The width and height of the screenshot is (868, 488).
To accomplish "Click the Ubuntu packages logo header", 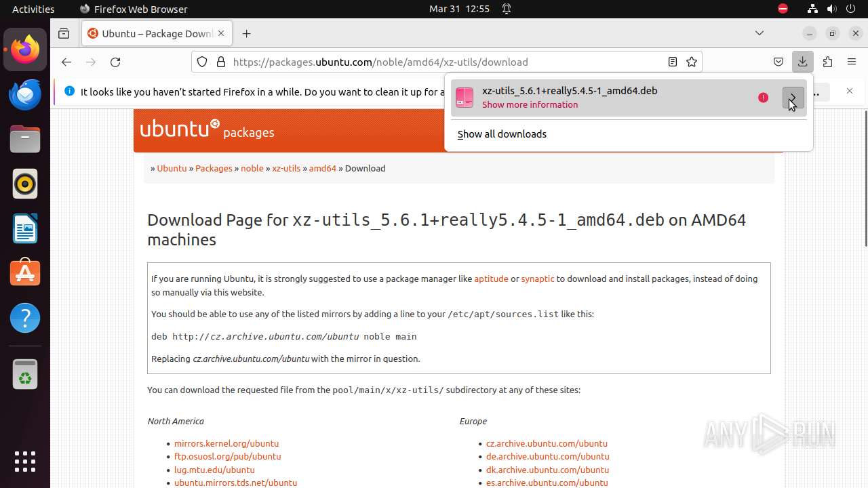I will (x=207, y=129).
